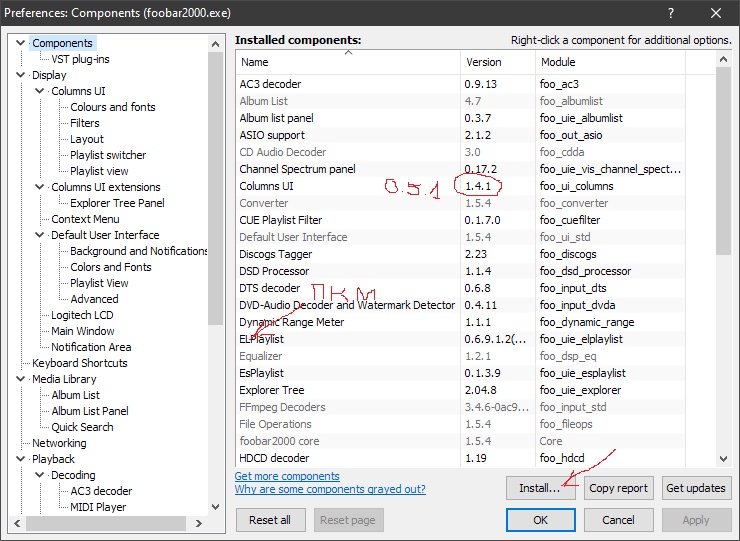
Task: Click Reset all button
Action: (270, 520)
